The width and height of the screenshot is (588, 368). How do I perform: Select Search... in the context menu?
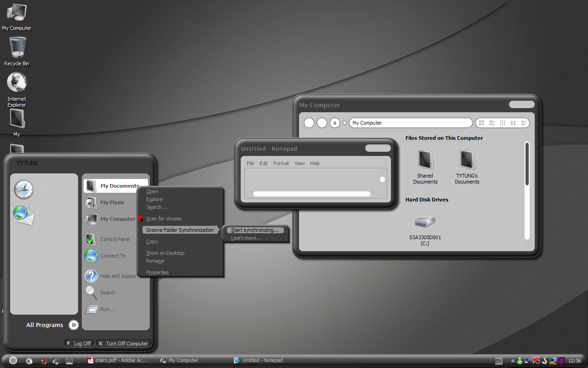(156, 207)
